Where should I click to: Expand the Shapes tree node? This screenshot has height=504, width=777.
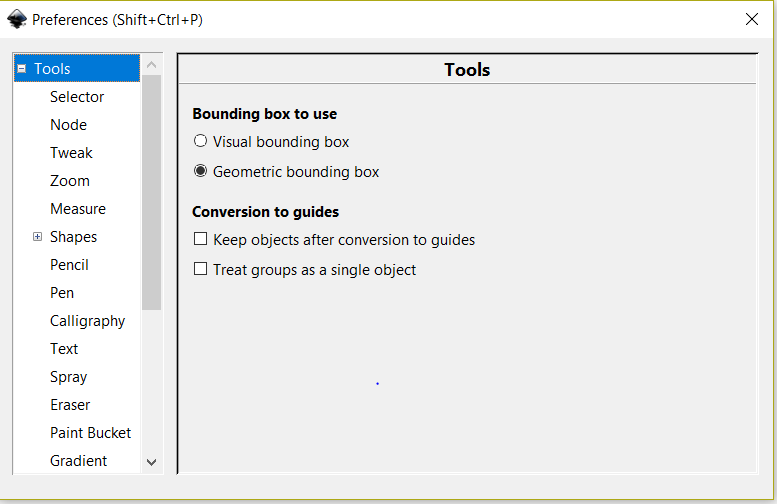pyautogui.click(x=38, y=237)
